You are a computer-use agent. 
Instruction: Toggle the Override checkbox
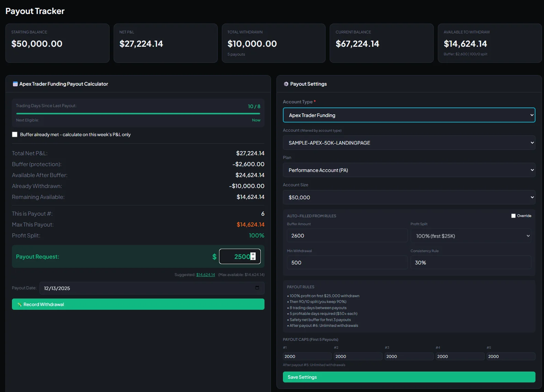coord(513,216)
